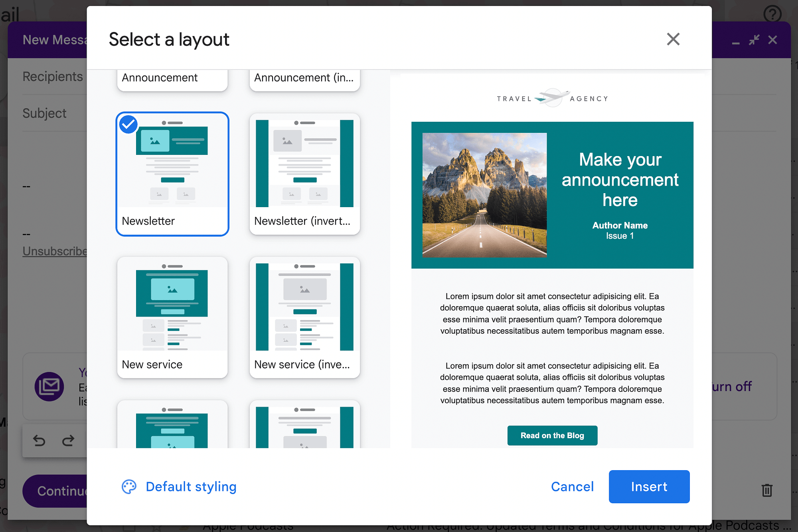The width and height of the screenshot is (798, 532).
Task: Select the Announcement inverted layout
Action: (304, 78)
